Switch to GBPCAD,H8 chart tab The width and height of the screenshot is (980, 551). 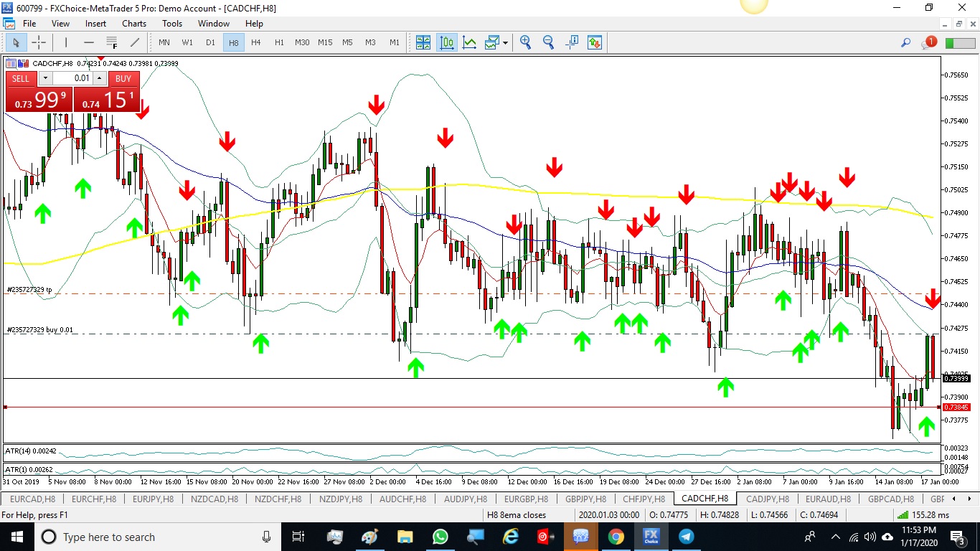point(890,499)
